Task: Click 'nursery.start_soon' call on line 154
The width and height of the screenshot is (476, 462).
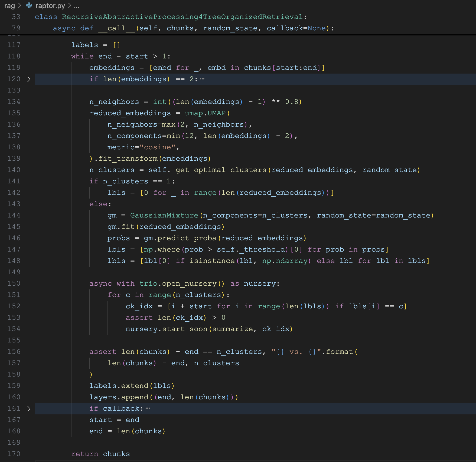Action: coord(167,329)
